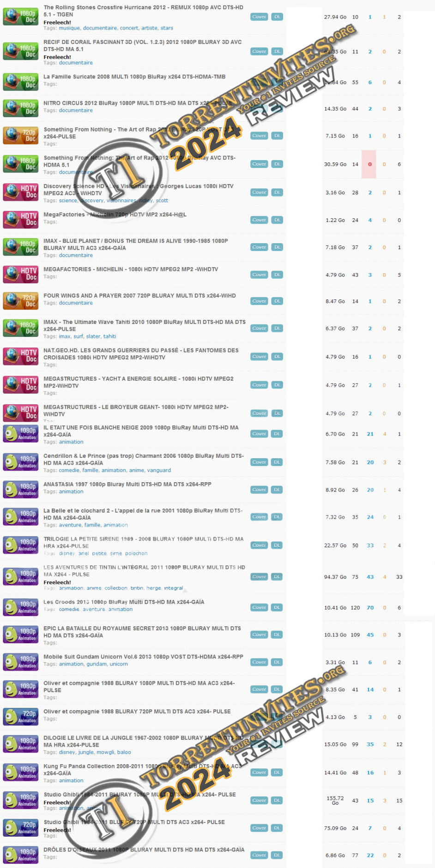This screenshot has height=868, width=435.
Task: Click HDTV Doc icon for MegaFactories Michelin 720p
Action: pos(20,220)
